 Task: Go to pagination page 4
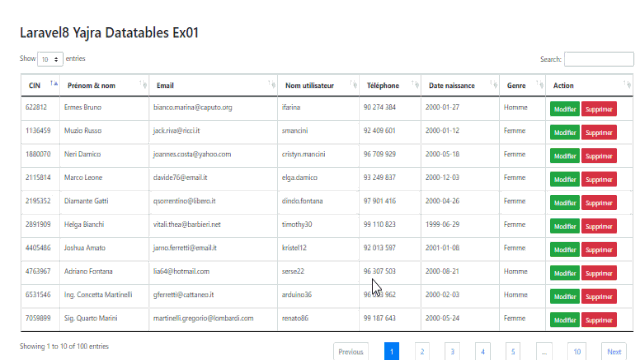pyautogui.click(x=482, y=351)
